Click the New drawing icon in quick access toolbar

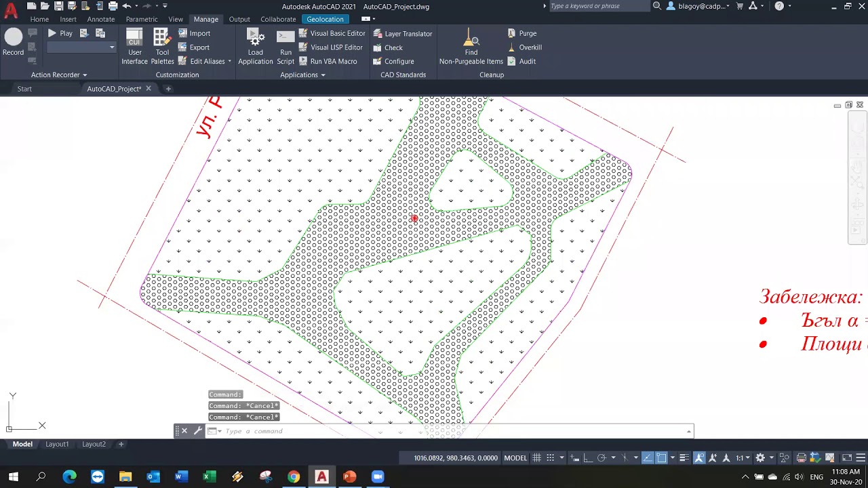[x=32, y=6]
